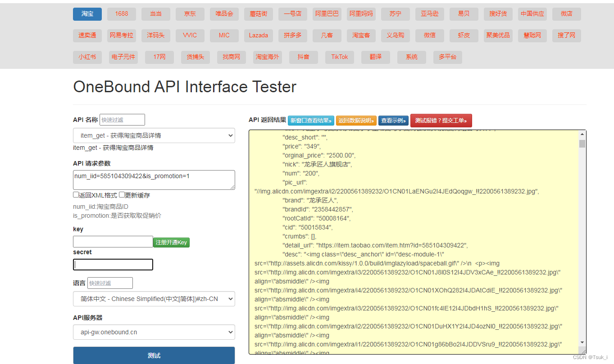
Task: Open the 拼多多 tab
Action: [293, 36]
